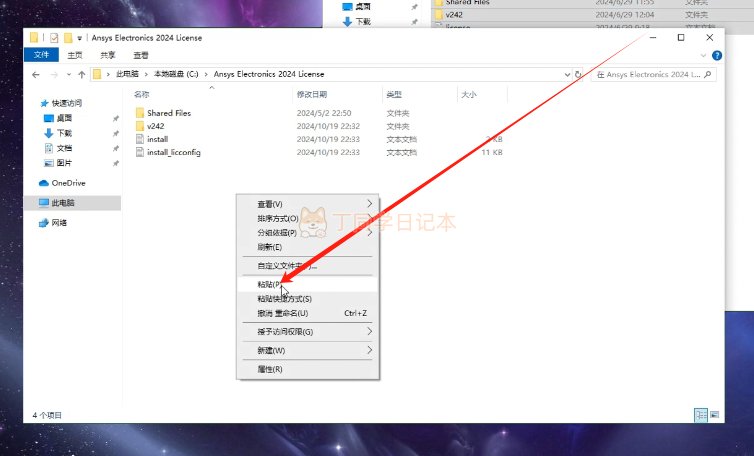Choose 粘贴(P) in context menu
Viewport: 754px width, 456px height.
[x=307, y=284]
